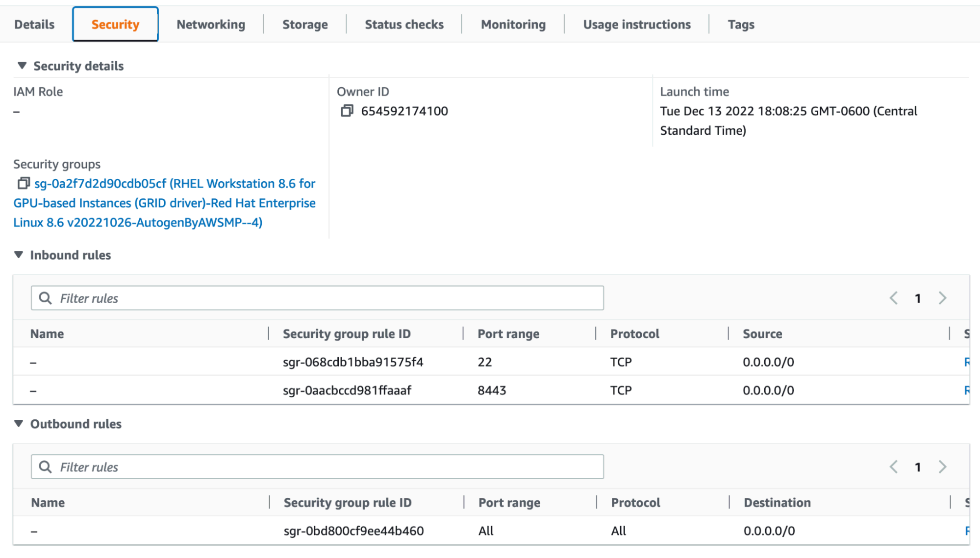Open the Usage instructions tab
Screen dimensions: 980x558
click(636, 24)
